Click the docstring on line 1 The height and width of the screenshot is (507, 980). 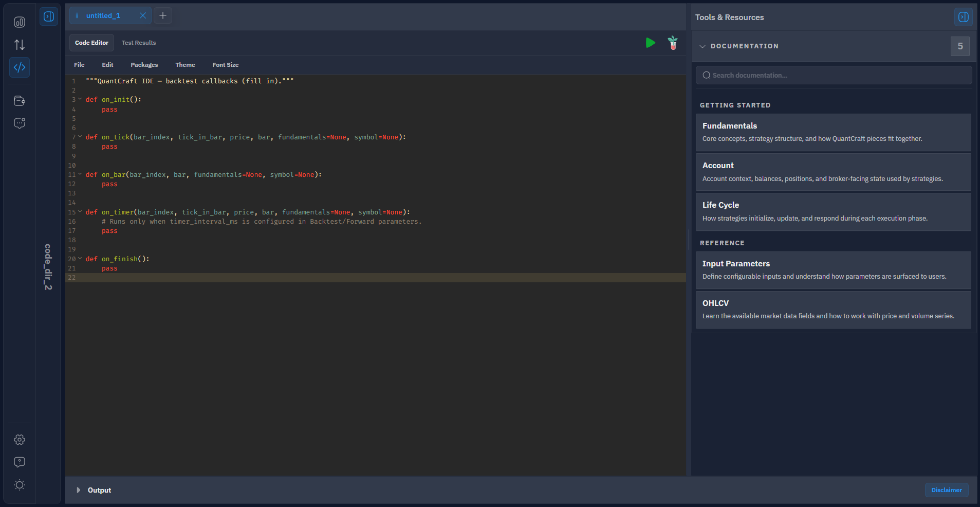coord(190,81)
